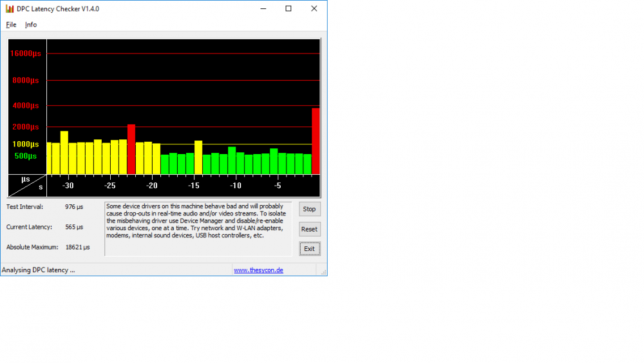Viewport: 644px width, 363px height.
Task: Click the 8000µs axis label
Action: [x=26, y=80]
